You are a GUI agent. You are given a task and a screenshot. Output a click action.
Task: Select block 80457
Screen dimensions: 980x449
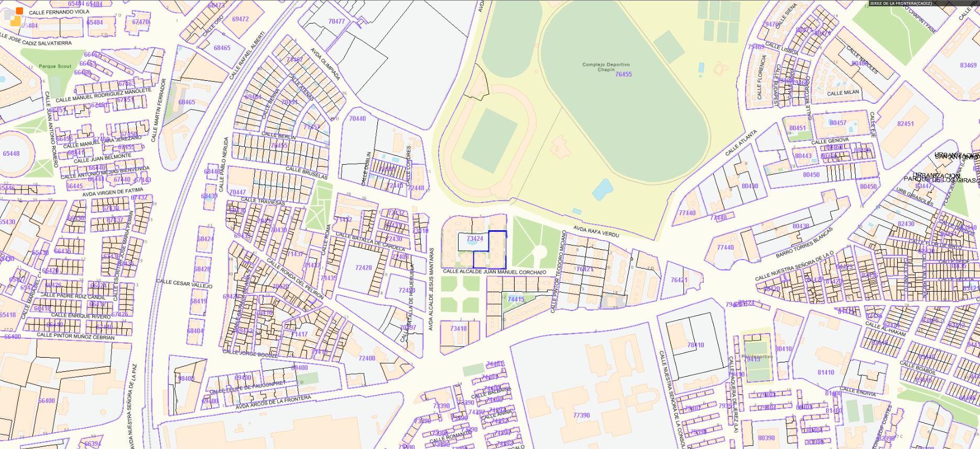pyautogui.click(x=838, y=123)
